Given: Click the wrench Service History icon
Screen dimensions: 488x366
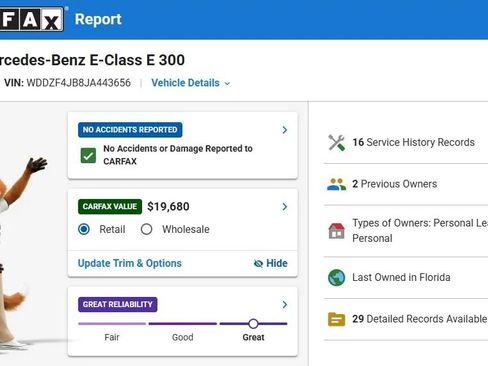Looking at the screenshot, I should (x=336, y=143).
